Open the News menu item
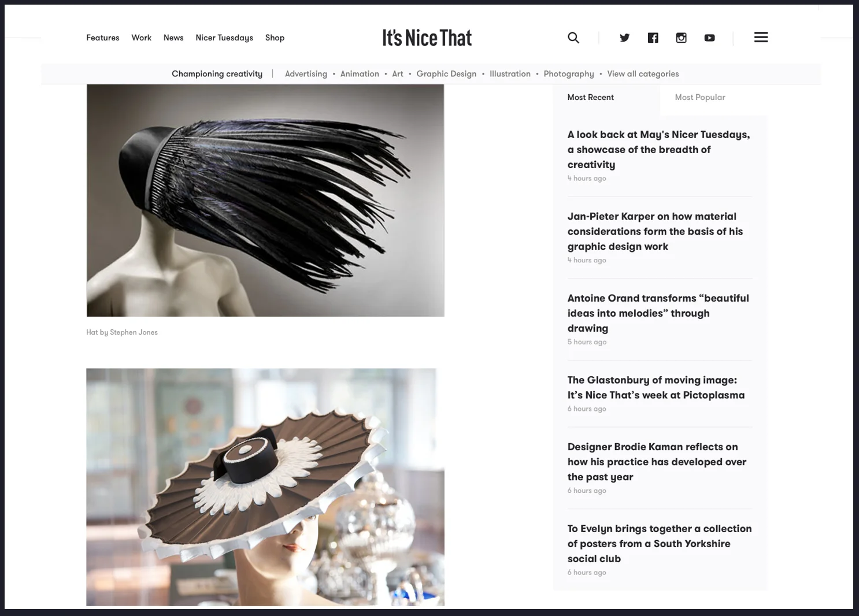The width and height of the screenshot is (859, 616). click(x=173, y=38)
